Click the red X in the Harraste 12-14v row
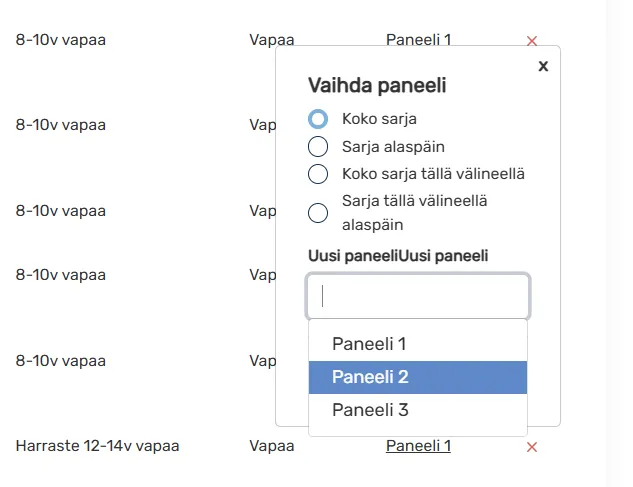Image resolution: width=633 pixels, height=487 pixels. pyautogui.click(x=532, y=447)
